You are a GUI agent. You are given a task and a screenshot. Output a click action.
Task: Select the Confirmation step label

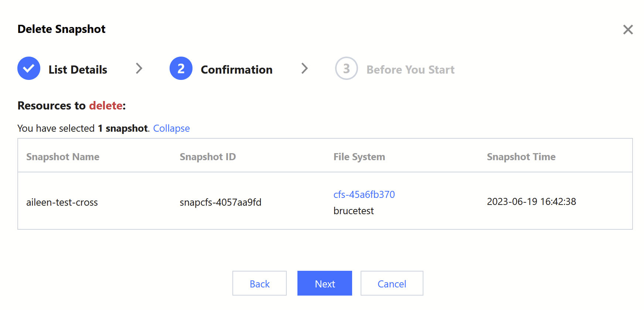click(x=236, y=70)
